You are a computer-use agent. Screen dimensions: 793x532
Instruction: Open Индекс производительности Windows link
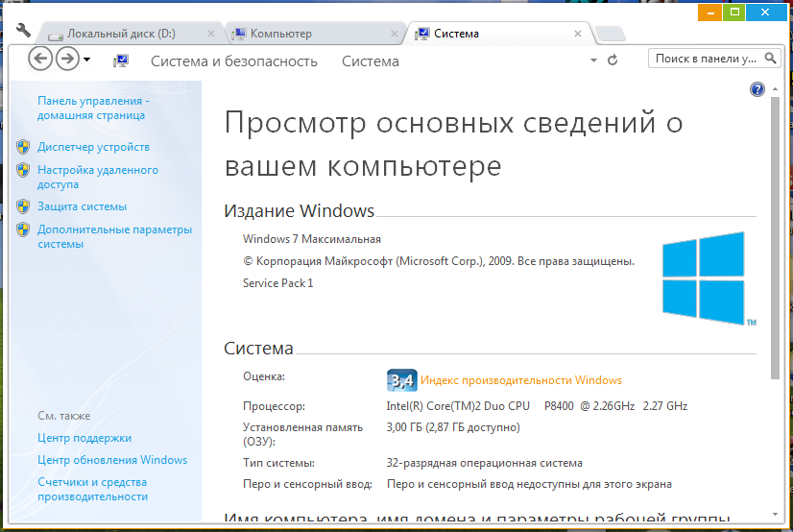[x=521, y=380]
